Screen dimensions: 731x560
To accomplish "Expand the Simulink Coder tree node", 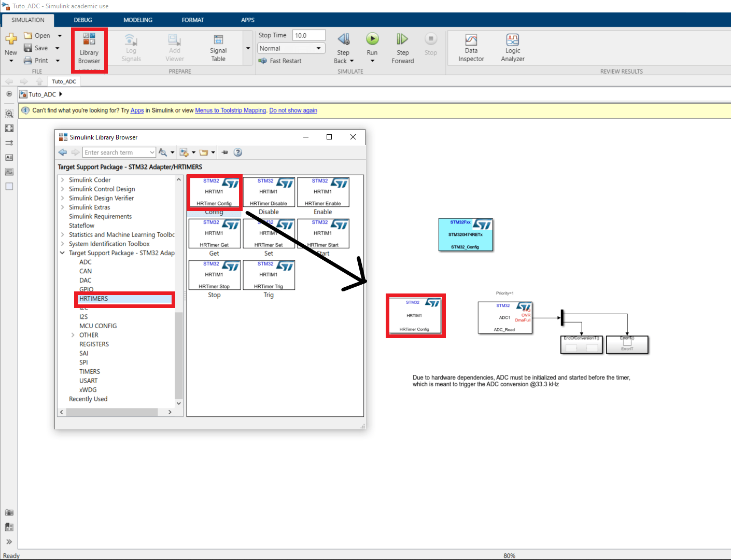I will (62, 180).
